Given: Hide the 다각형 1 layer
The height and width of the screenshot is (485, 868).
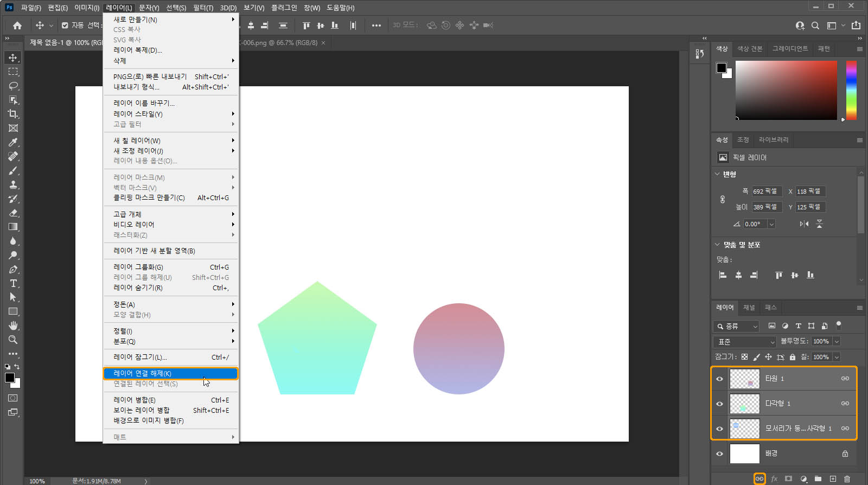Looking at the screenshot, I should [x=720, y=404].
